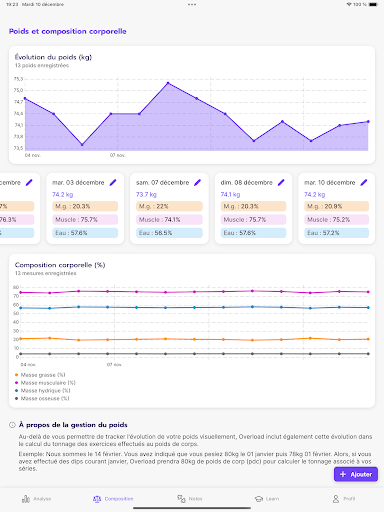Click the 74.2 kg value on mar. 10 card
Screen dimensions: 384x512
coord(315,194)
